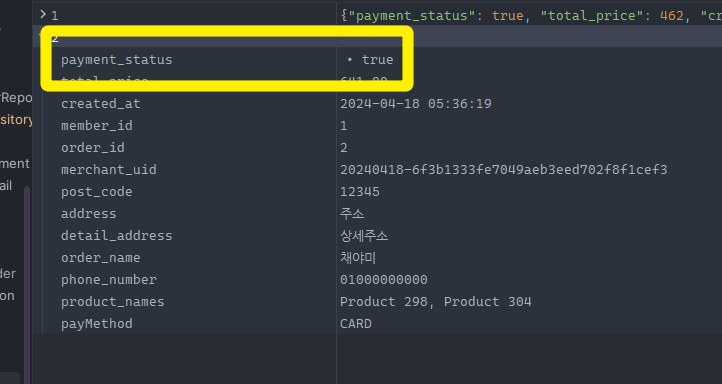Select the detail_address value 상세주소

[x=364, y=236]
